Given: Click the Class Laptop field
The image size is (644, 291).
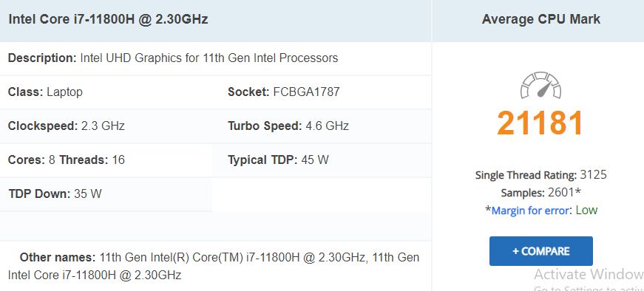Looking at the screenshot, I should pyautogui.click(x=45, y=92).
